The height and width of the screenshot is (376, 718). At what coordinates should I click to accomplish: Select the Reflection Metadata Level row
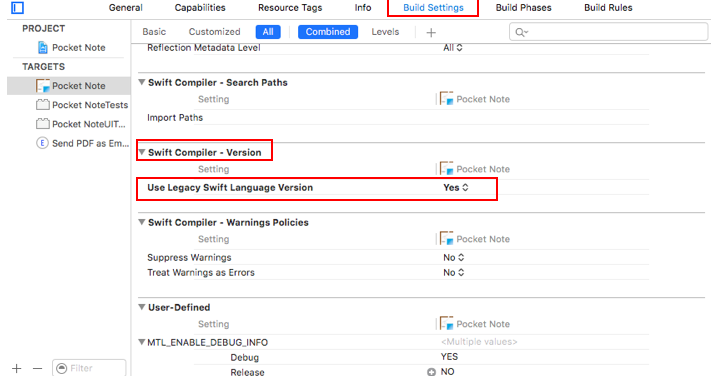click(394, 48)
